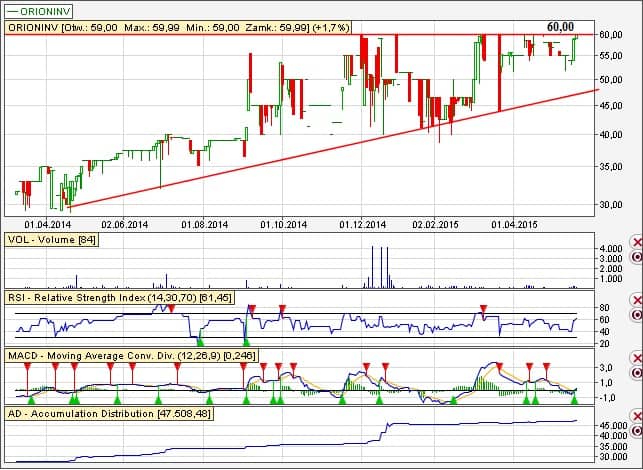Close the RSI indicator panel
Screen dimensions: 643x470
(636, 300)
